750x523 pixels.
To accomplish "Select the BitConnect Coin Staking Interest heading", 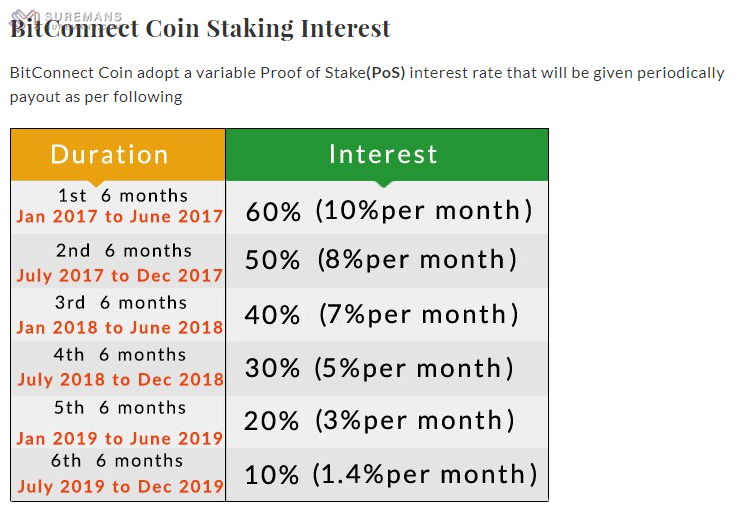I will point(200,29).
